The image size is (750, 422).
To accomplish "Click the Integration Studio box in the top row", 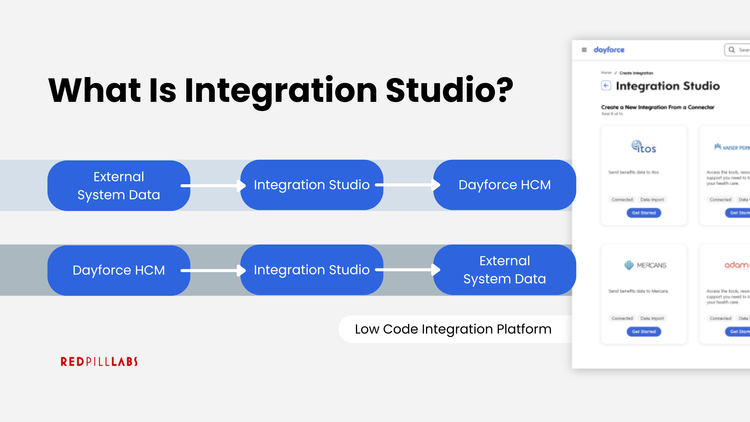I will 312,185.
